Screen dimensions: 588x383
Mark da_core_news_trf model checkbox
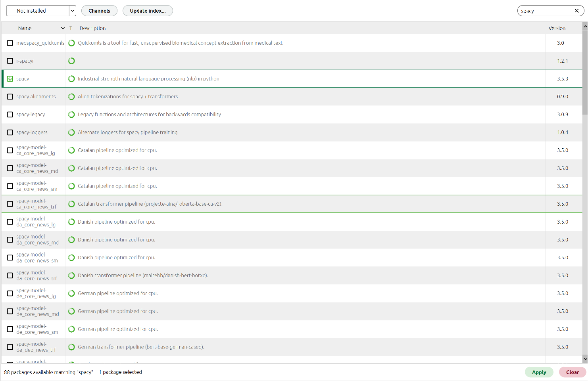[x=10, y=276]
